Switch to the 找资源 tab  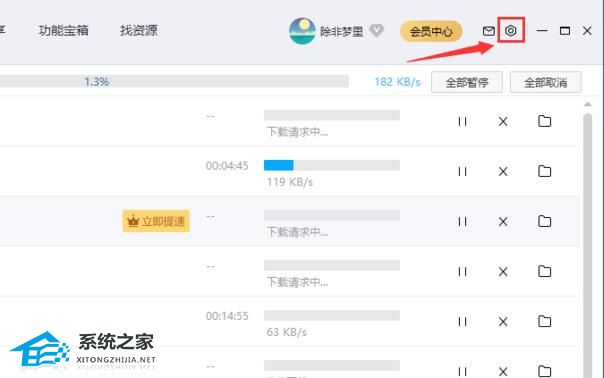pyautogui.click(x=139, y=30)
